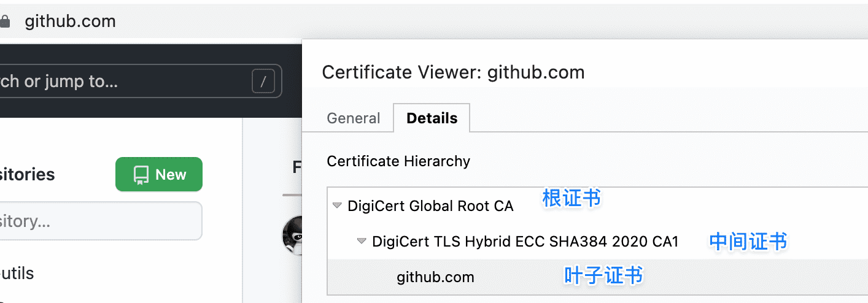Image resolution: width=868 pixels, height=303 pixels.
Task: Click the blue 中间证书 annotation label
Action: [x=748, y=242]
